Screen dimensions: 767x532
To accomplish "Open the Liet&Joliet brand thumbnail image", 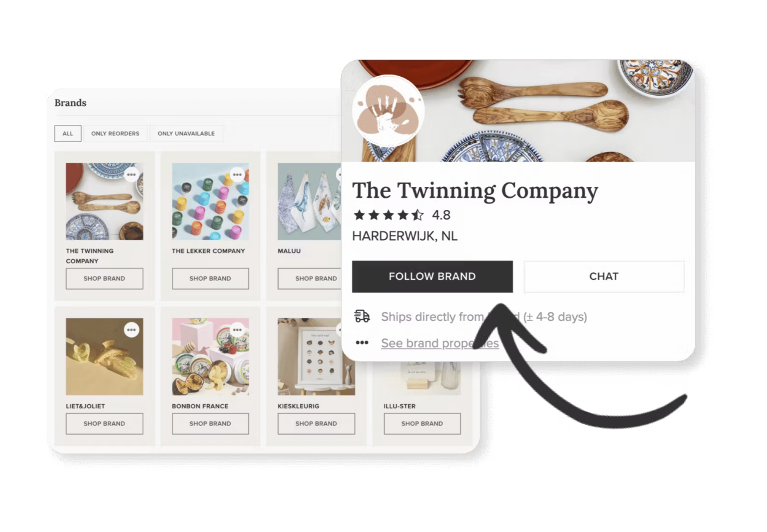I will point(104,357).
